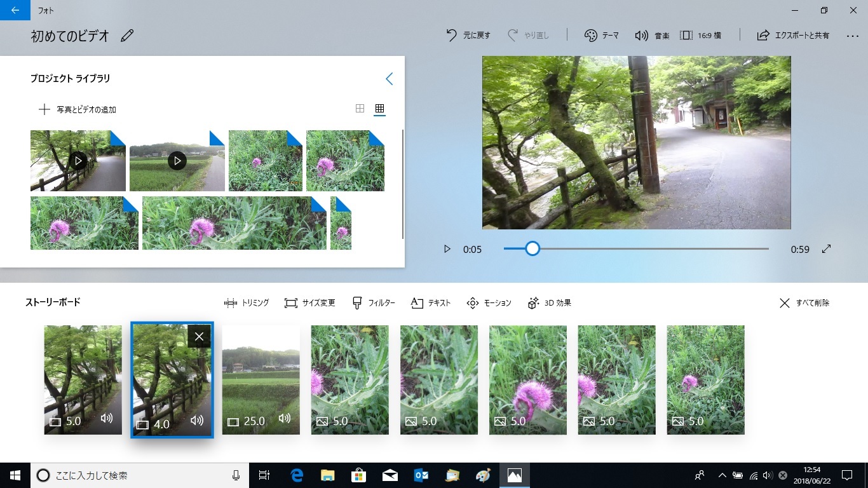Change the 16:9 横 aspect ratio
The image size is (868, 488).
[701, 36]
